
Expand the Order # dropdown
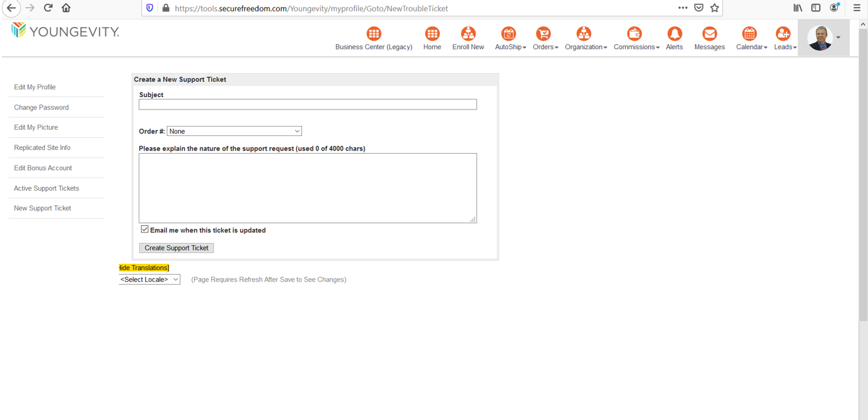[234, 131]
